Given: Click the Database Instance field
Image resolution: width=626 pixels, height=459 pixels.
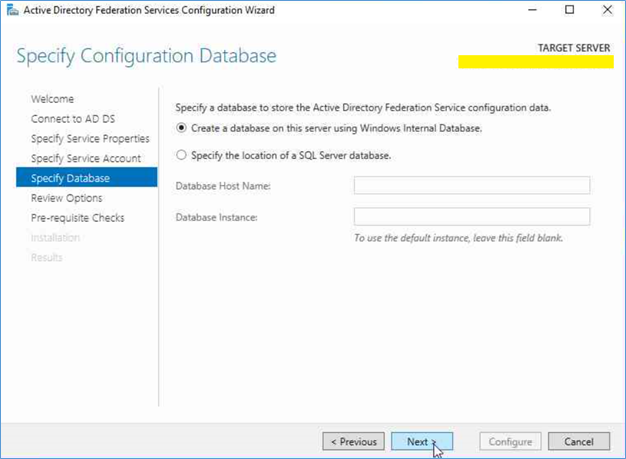Looking at the screenshot, I should tap(471, 217).
